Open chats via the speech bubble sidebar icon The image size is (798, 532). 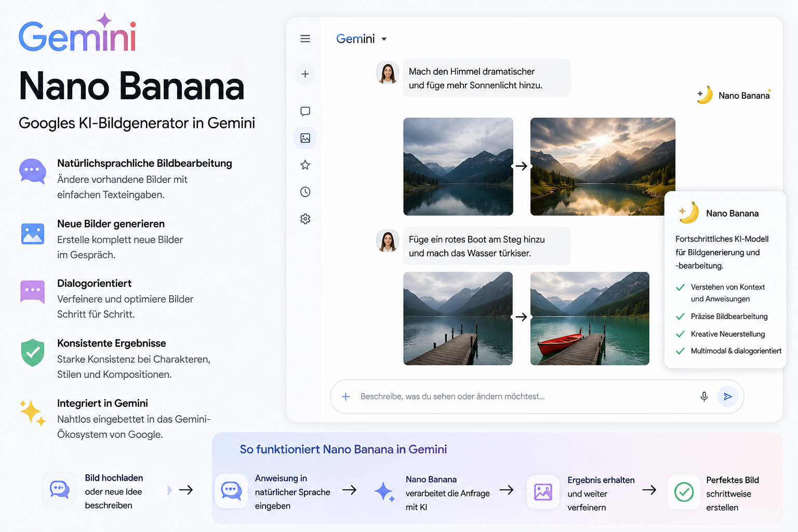tap(305, 111)
